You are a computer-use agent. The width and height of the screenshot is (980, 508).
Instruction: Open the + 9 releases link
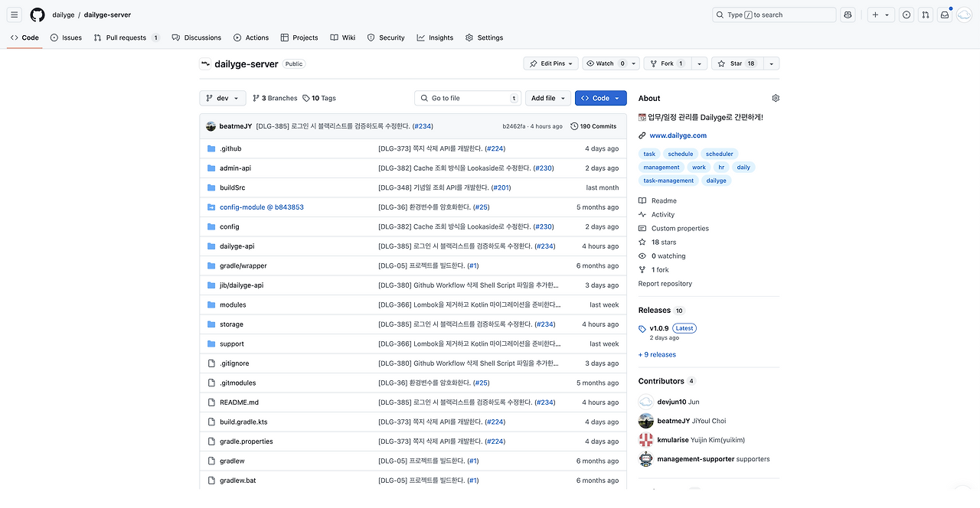coord(657,354)
